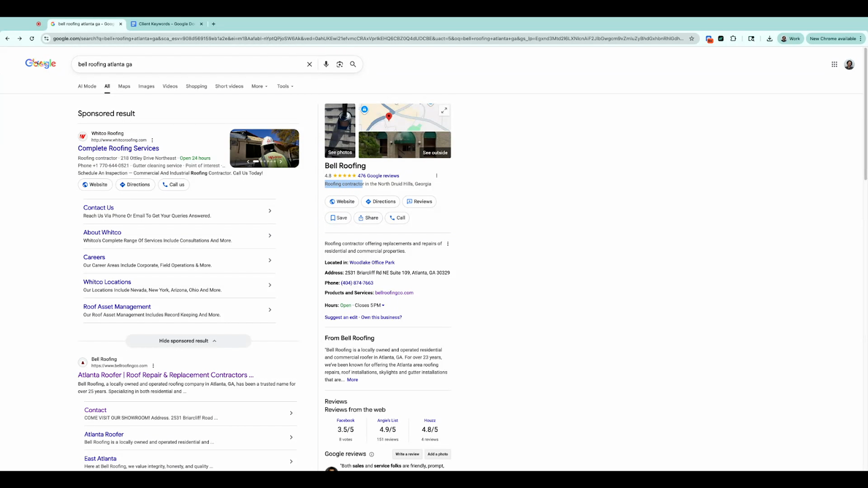Image resolution: width=868 pixels, height=488 pixels.
Task: Switch to Videos results
Action: point(170,86)
